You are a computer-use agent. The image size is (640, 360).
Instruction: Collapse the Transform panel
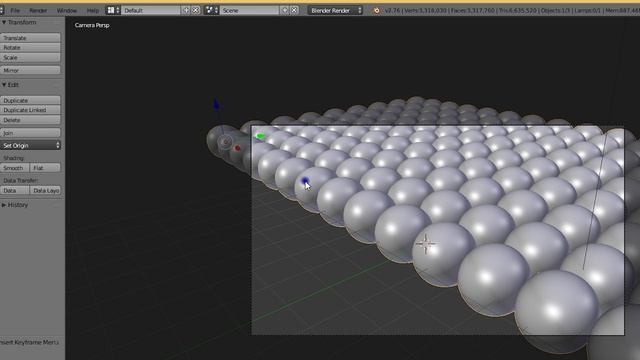[x=19, y=22]
